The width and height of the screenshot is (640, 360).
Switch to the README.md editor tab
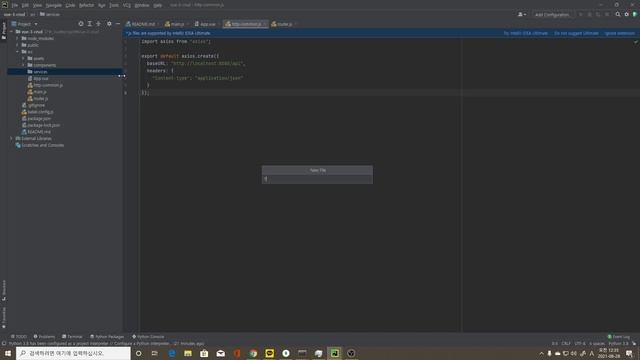point(142,24)
